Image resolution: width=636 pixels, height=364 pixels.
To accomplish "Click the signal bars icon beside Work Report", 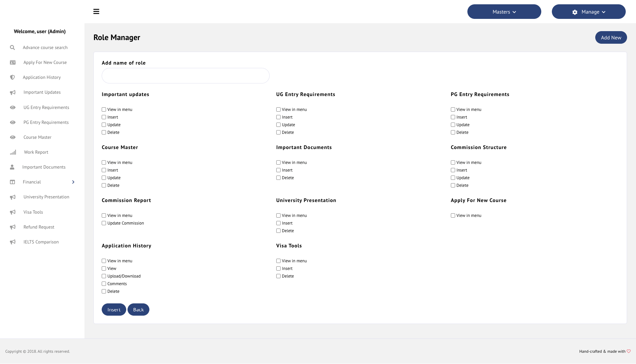I will [13, 152].
